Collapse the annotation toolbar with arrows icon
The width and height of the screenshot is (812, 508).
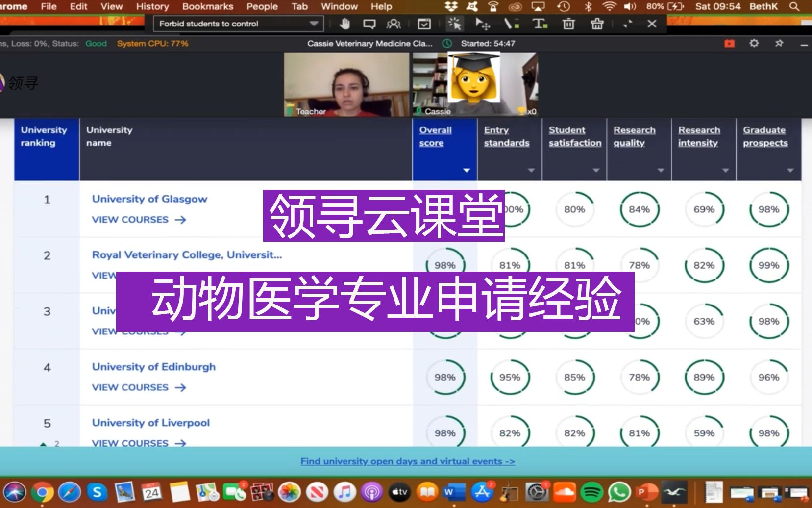(x=627, y=24)
